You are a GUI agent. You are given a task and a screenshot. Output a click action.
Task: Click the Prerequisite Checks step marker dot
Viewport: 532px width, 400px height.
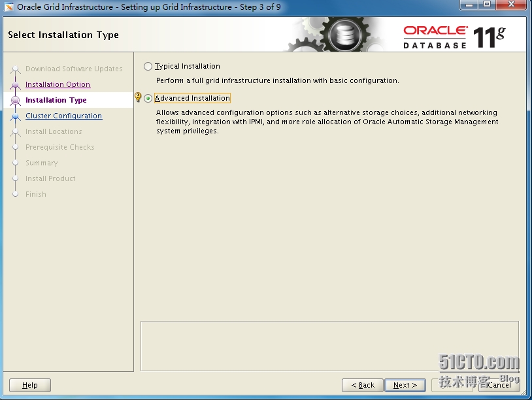point(15,147)
